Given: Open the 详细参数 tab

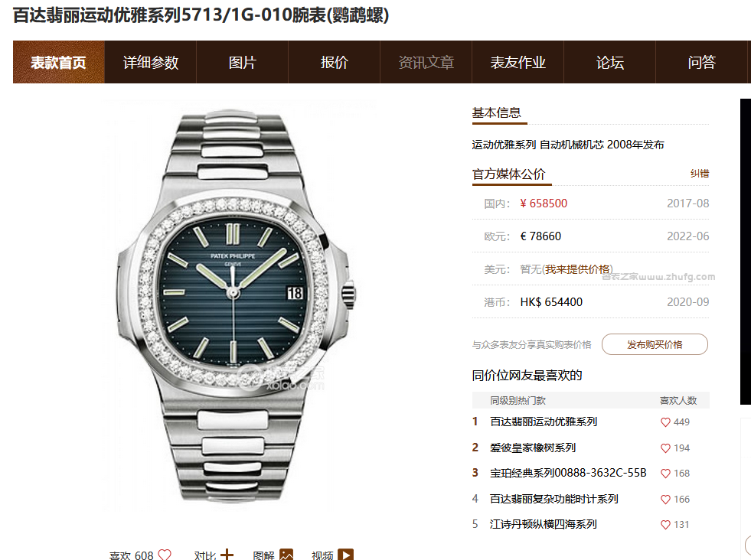Looking at the screenshot, I should pos(150,62).
